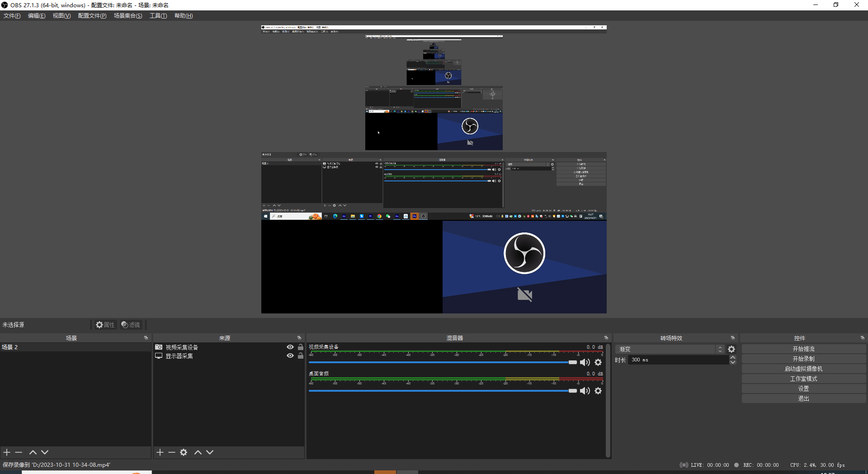Image resolution: width=868 pixels, height=474 pixels.
Task: Remove selected scene with minus icon
Action: tap(19, 452)
